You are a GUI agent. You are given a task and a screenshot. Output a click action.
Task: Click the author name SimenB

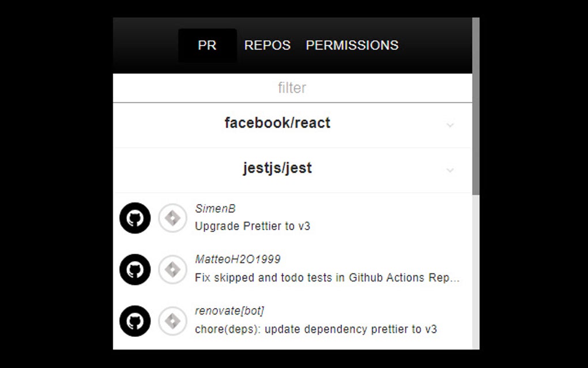coord(215,209)
